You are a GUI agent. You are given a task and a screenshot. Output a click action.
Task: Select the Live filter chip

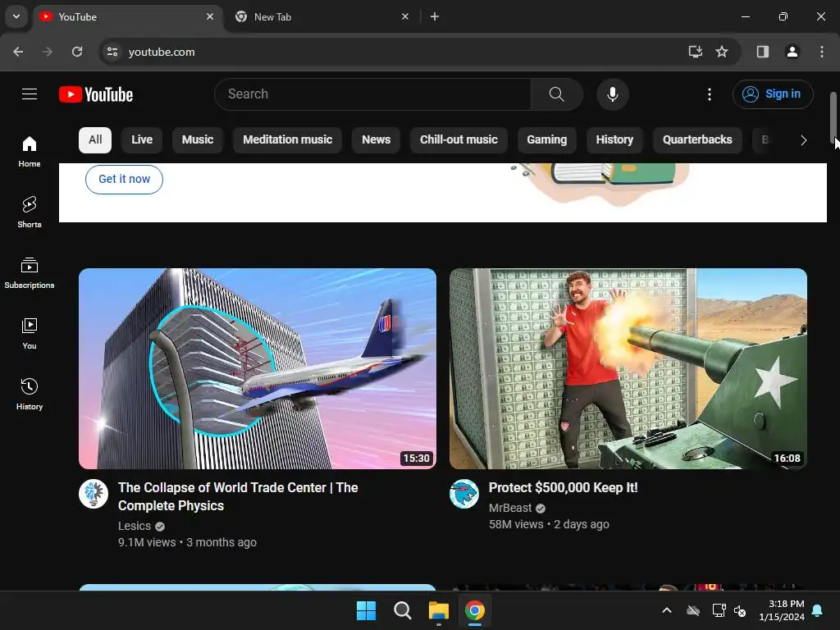tap(142, 139)
